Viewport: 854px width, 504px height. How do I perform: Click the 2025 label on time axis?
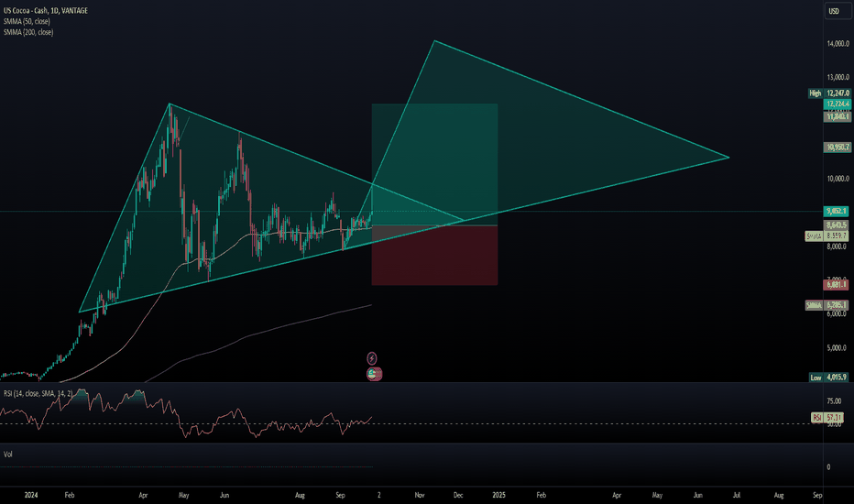click(x=498, y=495)
